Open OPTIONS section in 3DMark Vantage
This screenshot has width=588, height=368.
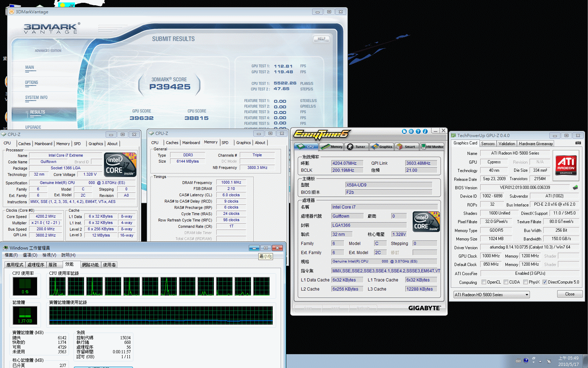point(31,82)
